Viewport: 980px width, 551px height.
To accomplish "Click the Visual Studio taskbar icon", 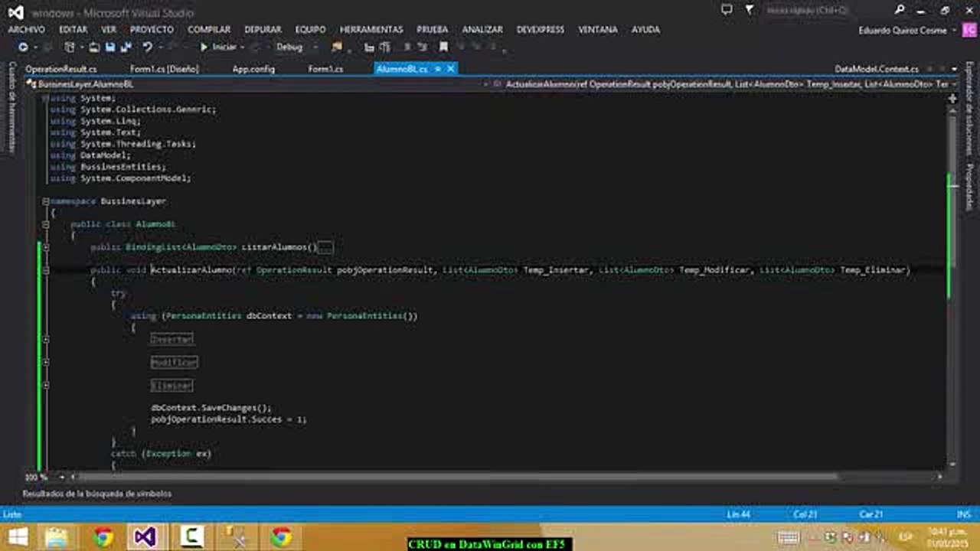I will pyautogui.click(x=145, y=537).
